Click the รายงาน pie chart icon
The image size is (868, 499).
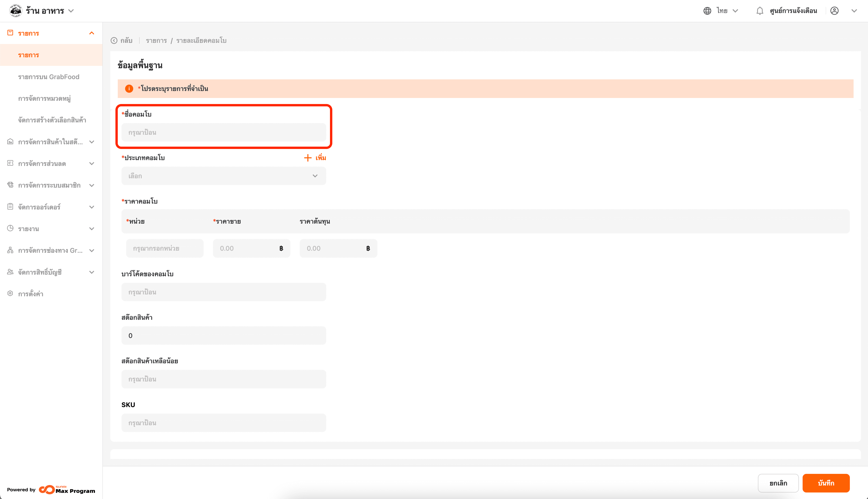pos(10,228)
